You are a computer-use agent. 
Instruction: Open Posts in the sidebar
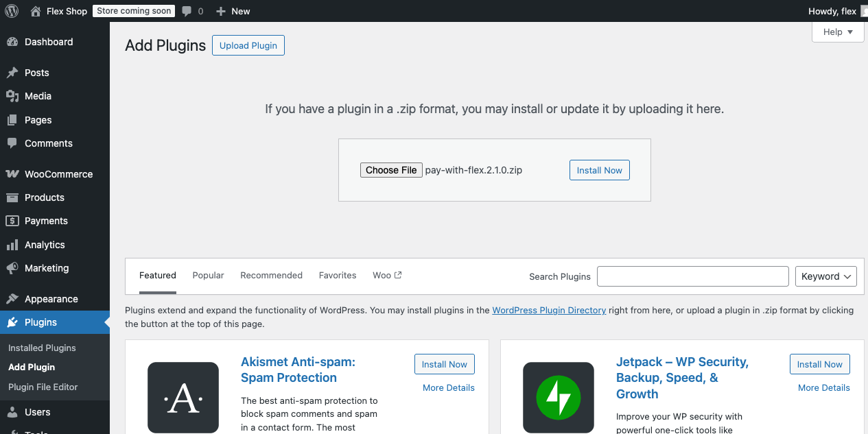tap(55, 73)
